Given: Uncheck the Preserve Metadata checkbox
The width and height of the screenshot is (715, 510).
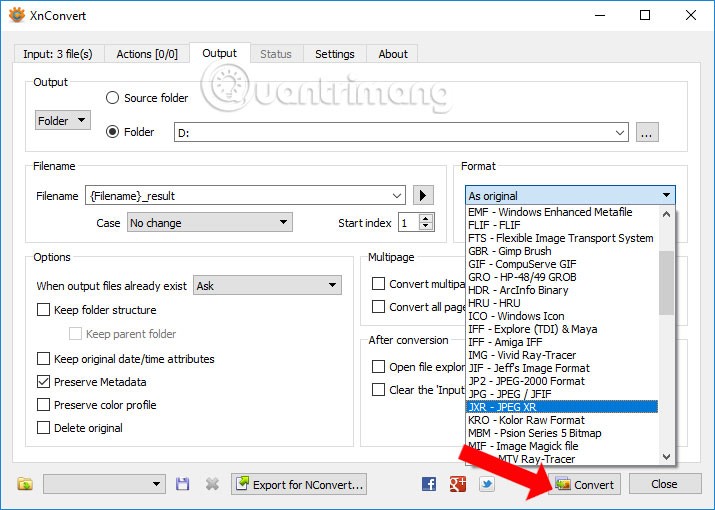Looking at the screenshot, I should pyautogui.click(x=44, y=381).
